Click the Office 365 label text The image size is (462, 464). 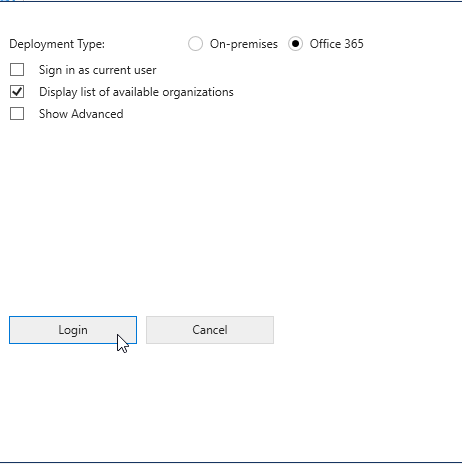tap(337, 44)
